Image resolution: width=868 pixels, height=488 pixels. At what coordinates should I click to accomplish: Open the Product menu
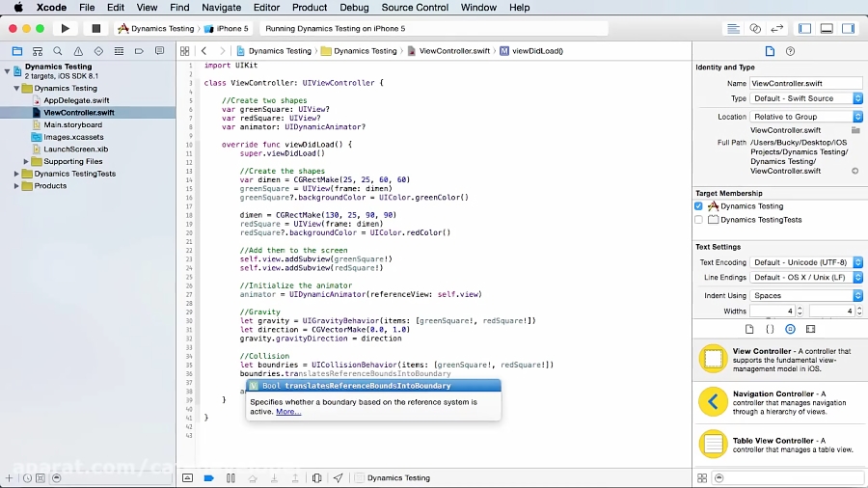[309, 7]
